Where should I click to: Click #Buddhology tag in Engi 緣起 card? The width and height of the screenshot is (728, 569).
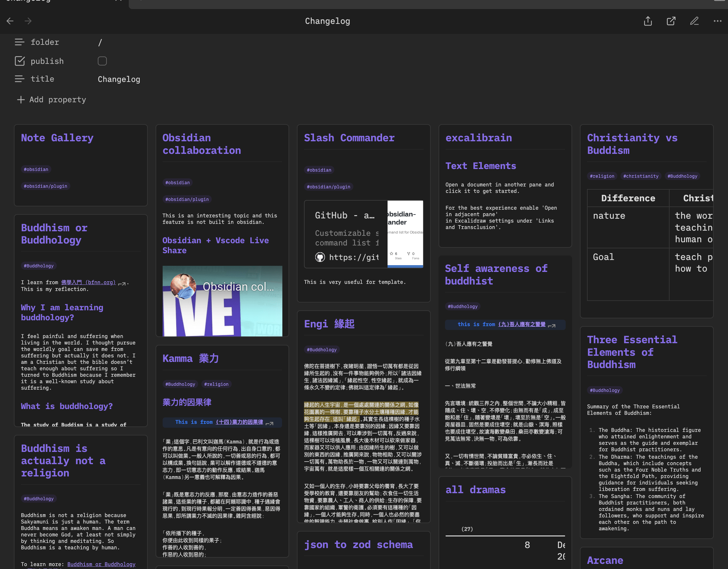coord(322,349)
